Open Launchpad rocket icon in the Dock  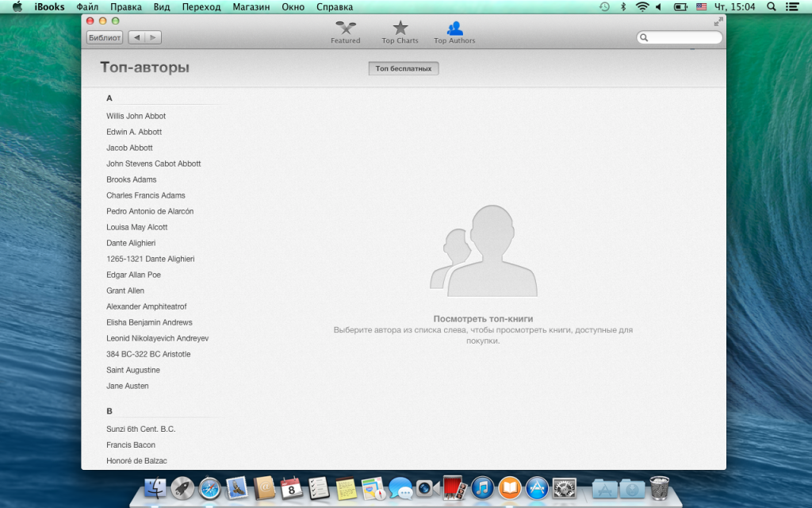pos(182,488)
